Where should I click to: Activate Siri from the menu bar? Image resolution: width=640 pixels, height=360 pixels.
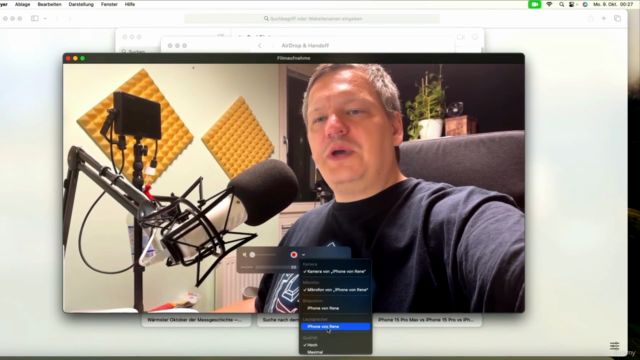click(585, 4)
